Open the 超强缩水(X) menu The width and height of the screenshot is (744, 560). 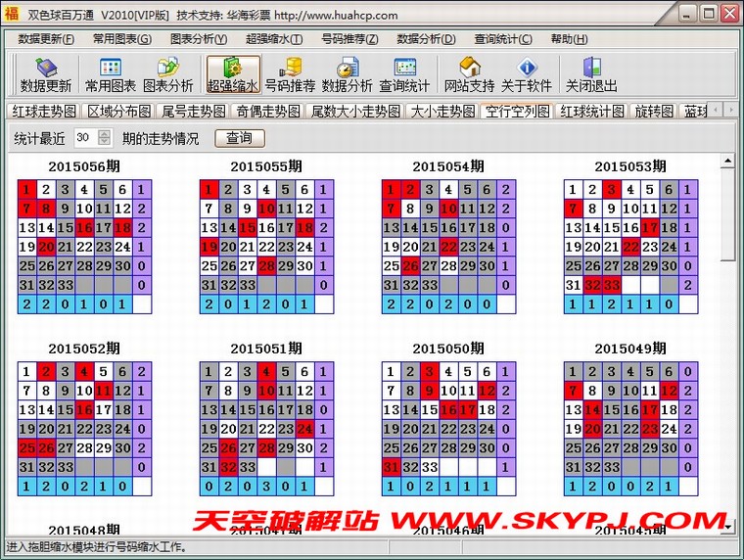273,39
